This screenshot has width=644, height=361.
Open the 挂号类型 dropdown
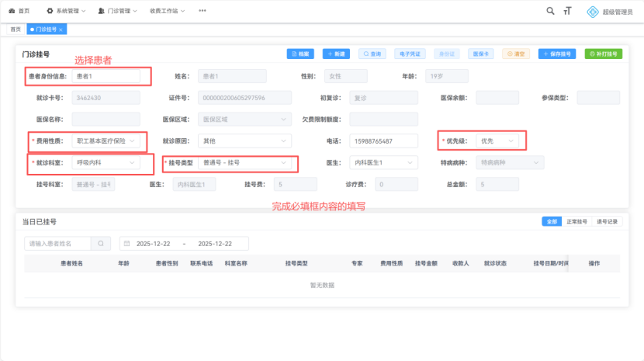244,163
